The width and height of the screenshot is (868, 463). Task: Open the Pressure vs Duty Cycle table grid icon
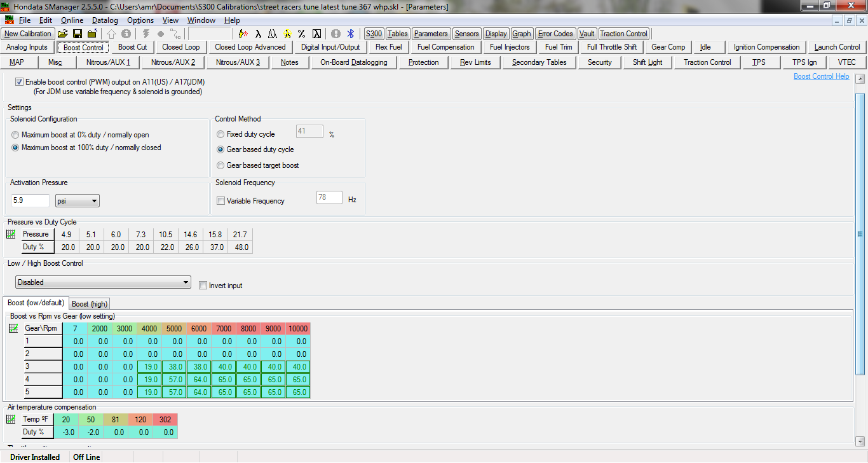coord(11,234)
